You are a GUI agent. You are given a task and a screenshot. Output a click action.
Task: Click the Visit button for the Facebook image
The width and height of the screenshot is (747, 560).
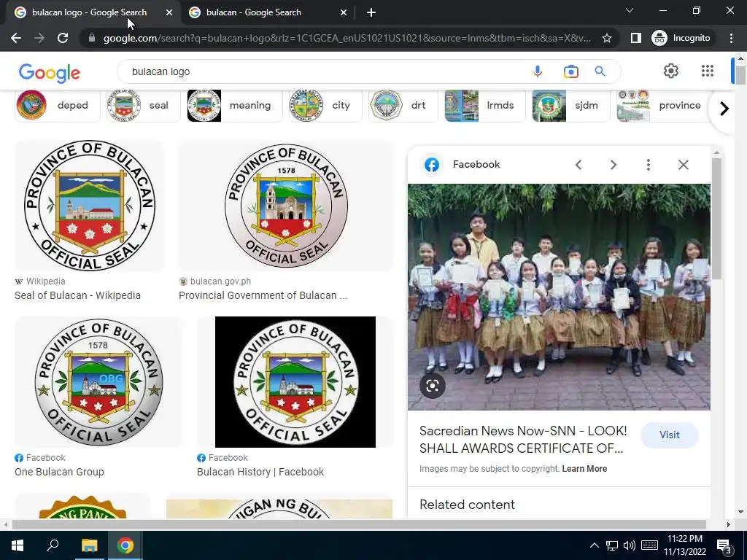[670, 435]
